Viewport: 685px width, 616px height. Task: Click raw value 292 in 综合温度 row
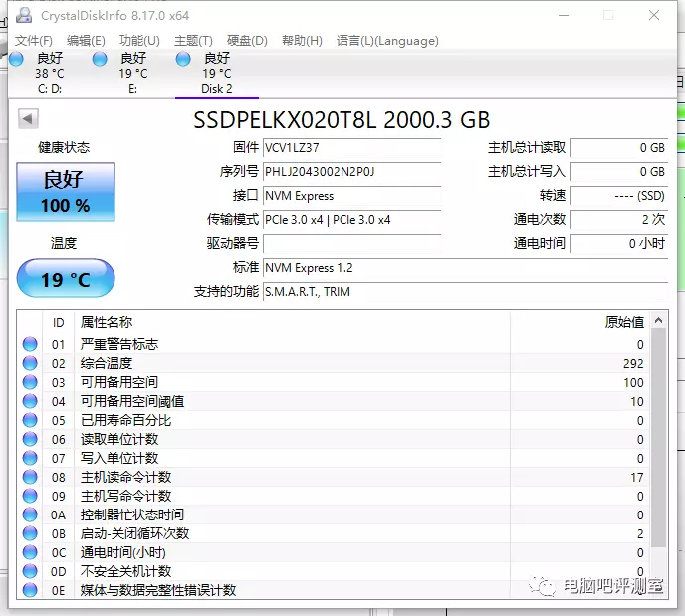click(633, 363)
